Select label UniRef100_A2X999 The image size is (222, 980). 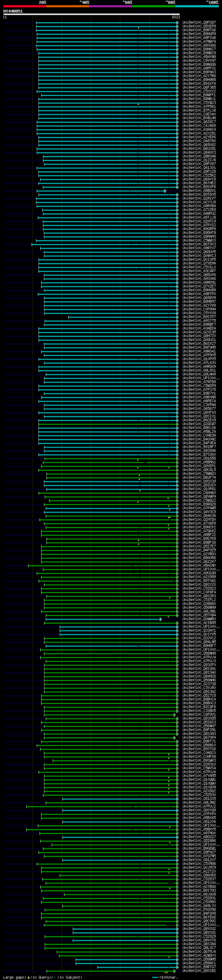pos(199,577)
